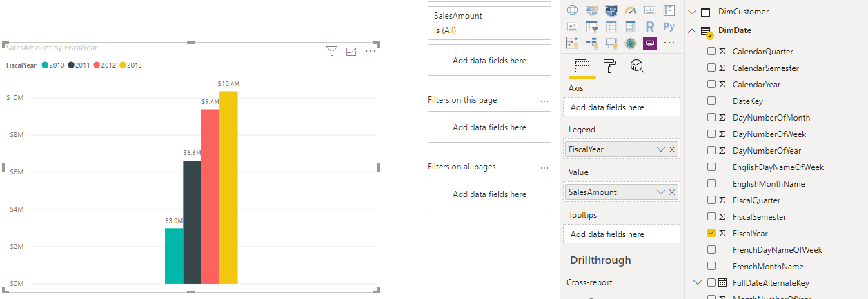The image size is (868, 299).
Task: Open the chart's filter icon
Action: point(332,51)
